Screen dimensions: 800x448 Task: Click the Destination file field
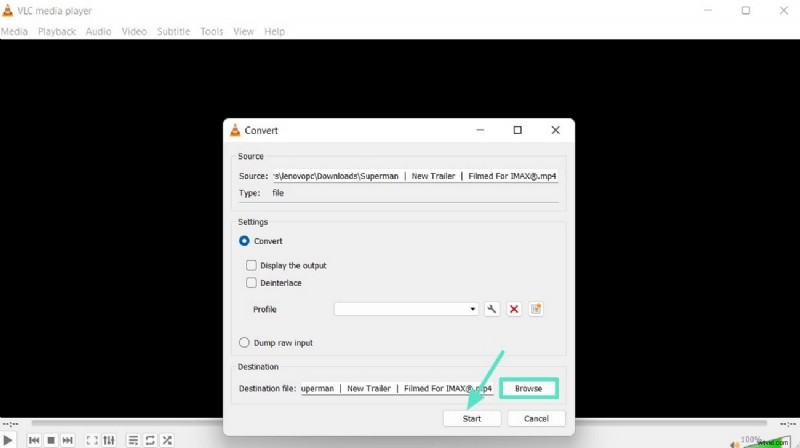point(397,388)
